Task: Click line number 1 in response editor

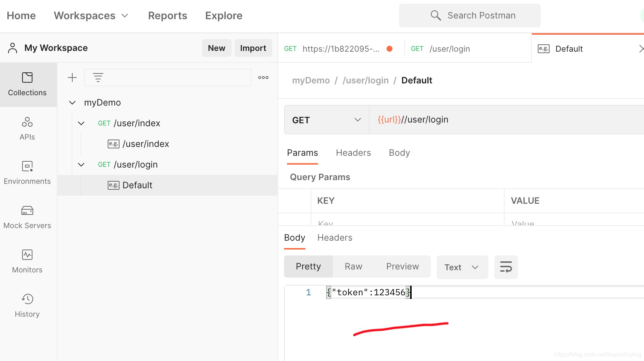Action: click(x=309, y=292)
